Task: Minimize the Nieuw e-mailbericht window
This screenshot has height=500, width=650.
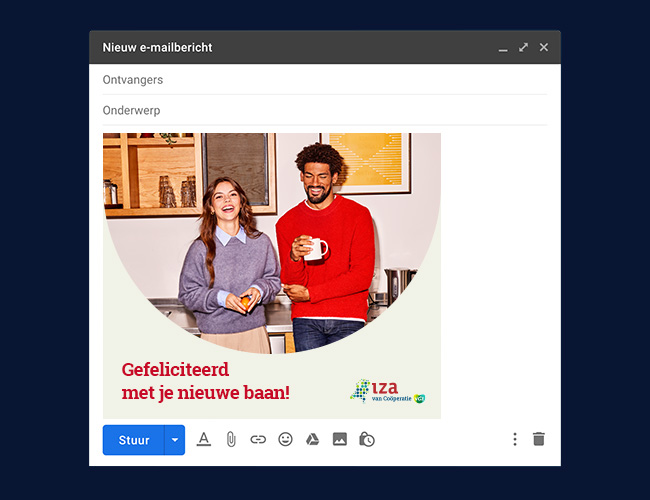Action: pos(503,48)
